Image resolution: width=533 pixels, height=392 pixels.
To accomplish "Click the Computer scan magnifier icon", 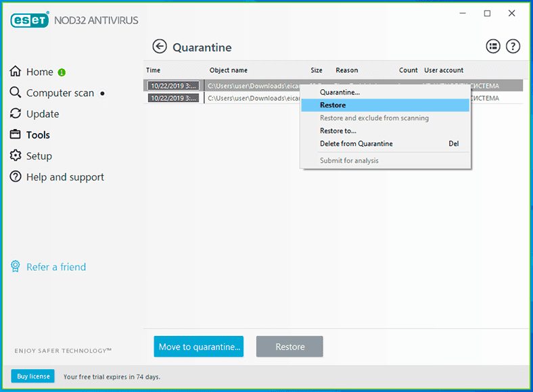I will pos(16,93).
